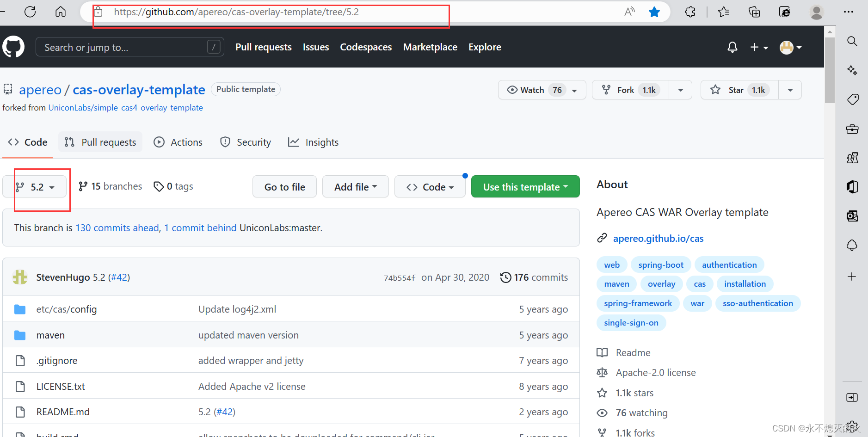Select the authentication topic tag
The width and height of the screenshot is (868, 437).
(x=729, y=265)
